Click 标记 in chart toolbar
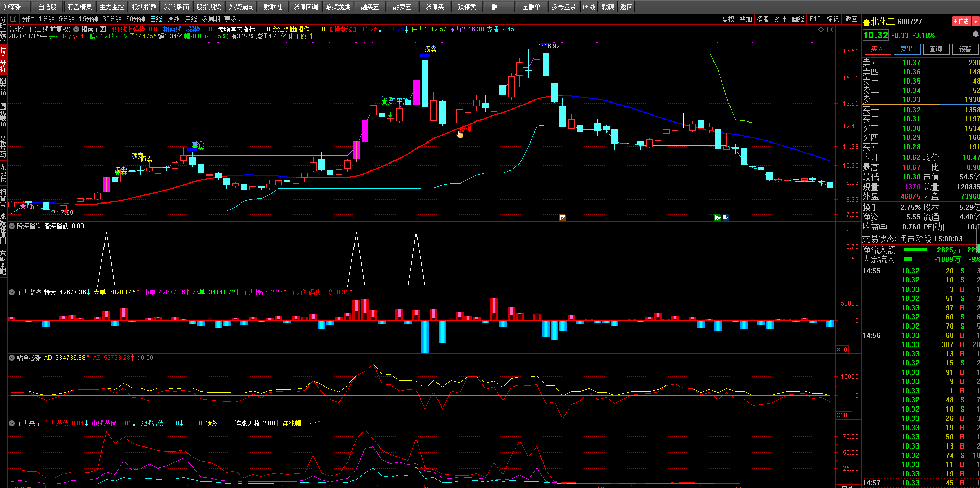 point(832,19)
